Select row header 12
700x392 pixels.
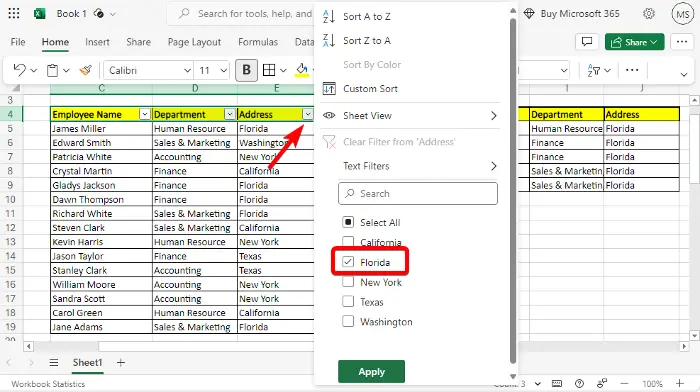pyautogui.click(x=11, y=228)
